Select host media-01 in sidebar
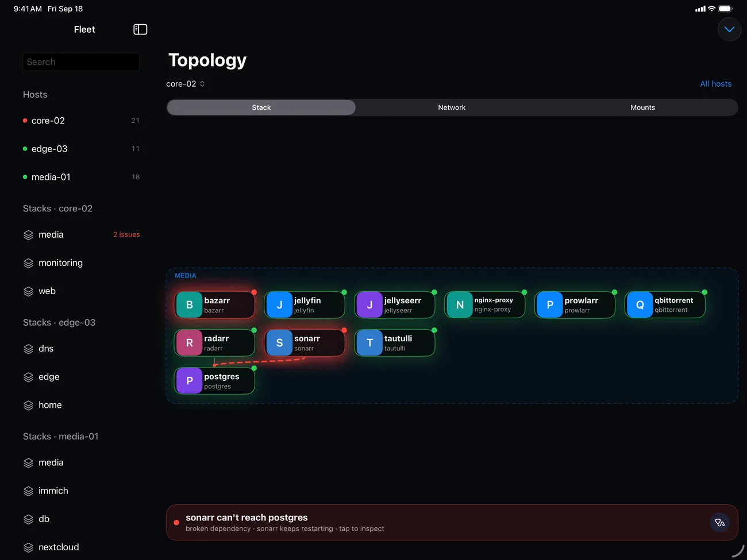 [x=81, y=177]
